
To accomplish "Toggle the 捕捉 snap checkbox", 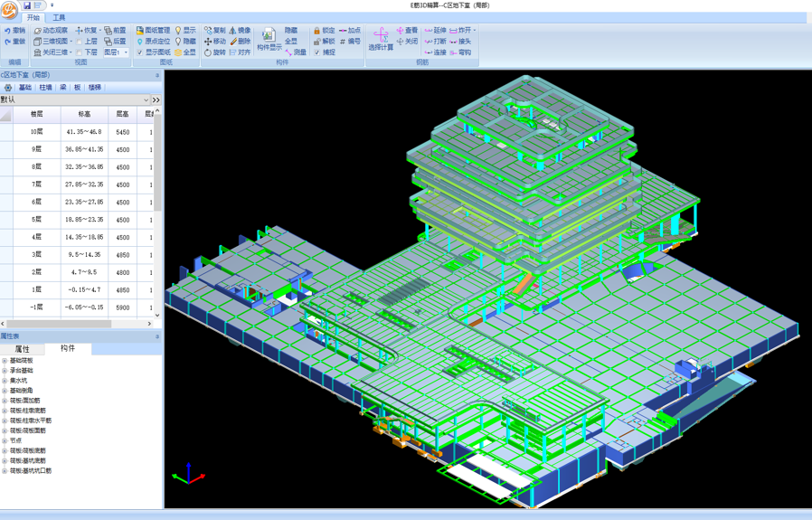I will pos(316,52).
